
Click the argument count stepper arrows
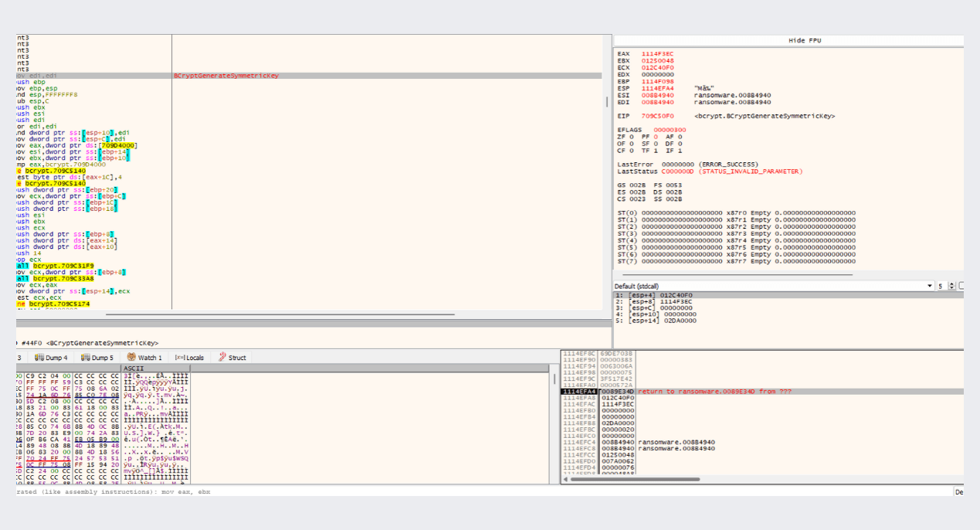[951, 286]
